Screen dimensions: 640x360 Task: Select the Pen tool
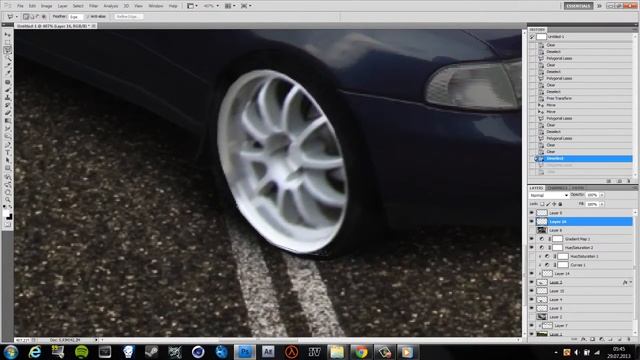tap(7, 144)
